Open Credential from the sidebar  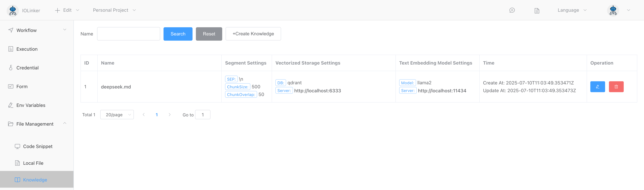28,68
